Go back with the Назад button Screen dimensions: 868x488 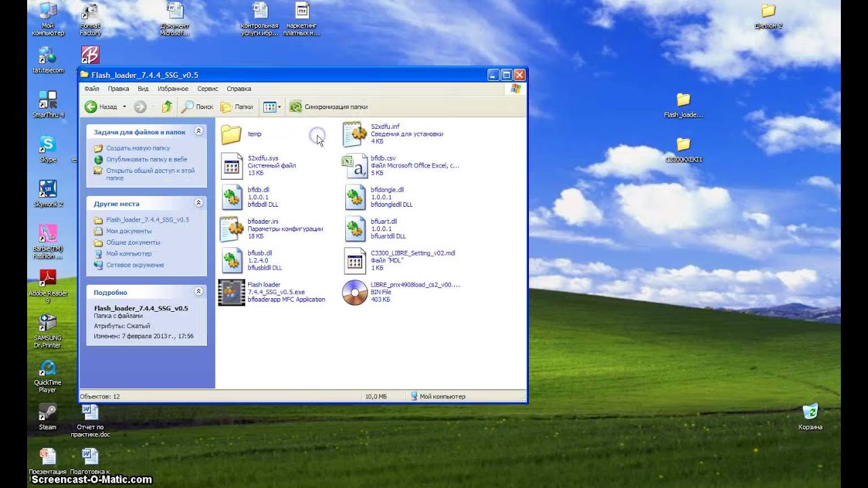pos(101,106)
